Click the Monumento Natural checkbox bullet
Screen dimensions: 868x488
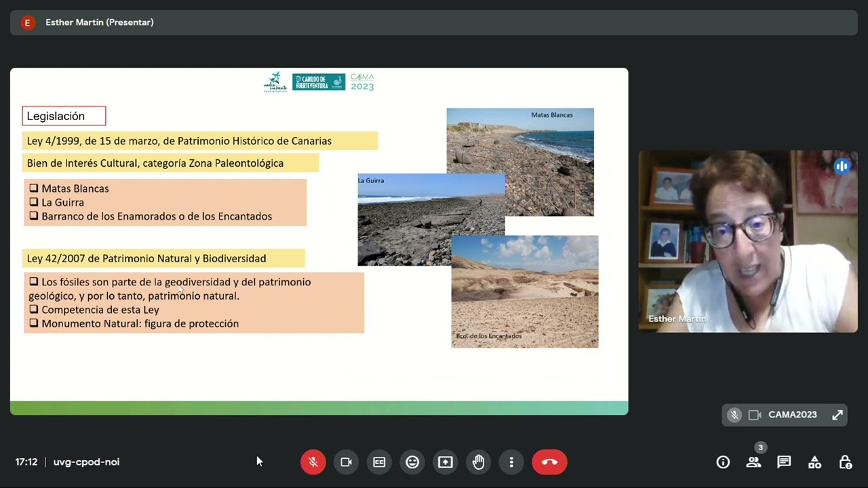pos(33,323)
